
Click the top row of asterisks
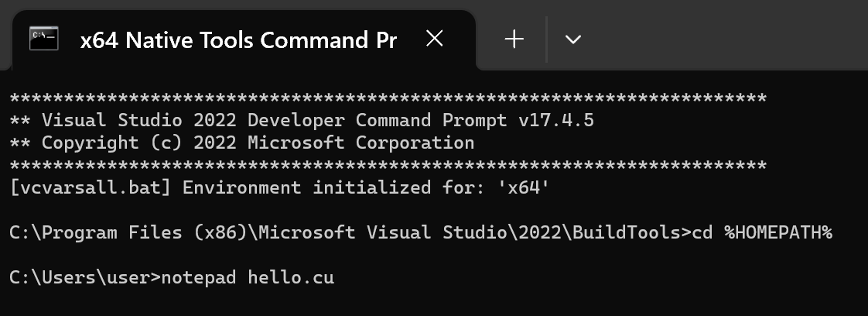[x=388, y=98]
